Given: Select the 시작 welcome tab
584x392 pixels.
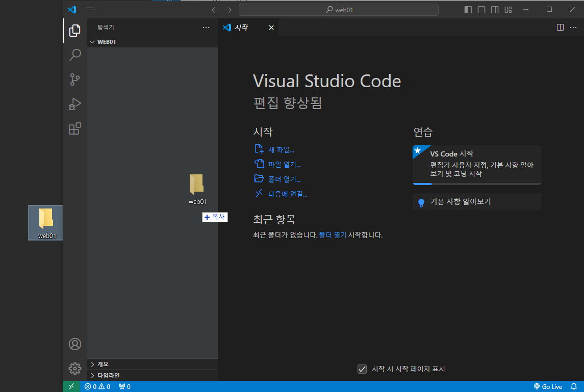Looking at the screenshot, I should tap(248, 28).
